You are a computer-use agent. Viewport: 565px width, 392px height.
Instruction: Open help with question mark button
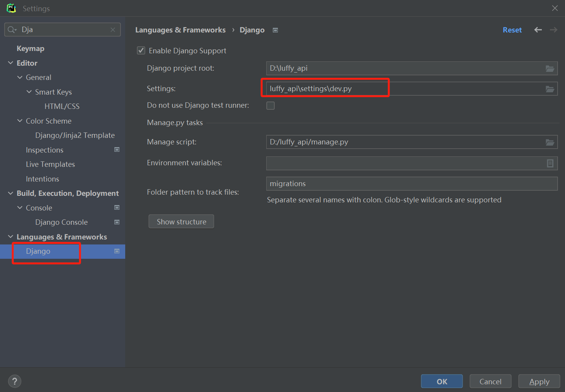pyautogui.click(x=15, y=382)
